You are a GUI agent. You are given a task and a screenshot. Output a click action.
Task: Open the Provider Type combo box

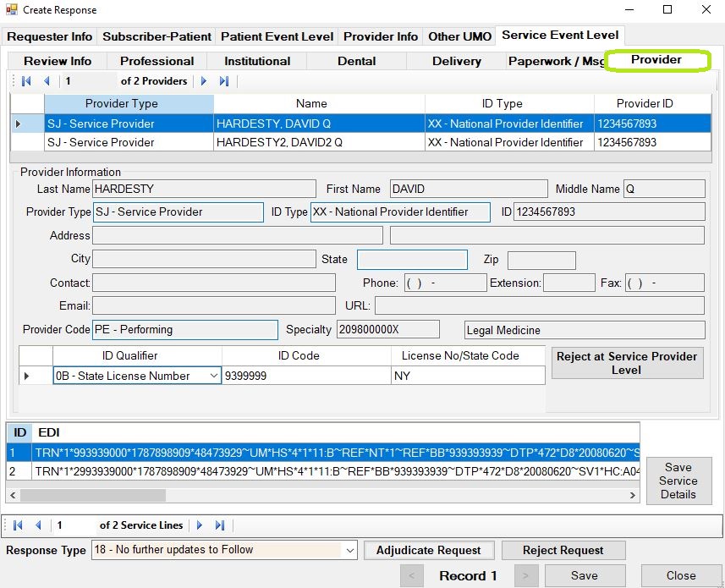tap(178, 212)
